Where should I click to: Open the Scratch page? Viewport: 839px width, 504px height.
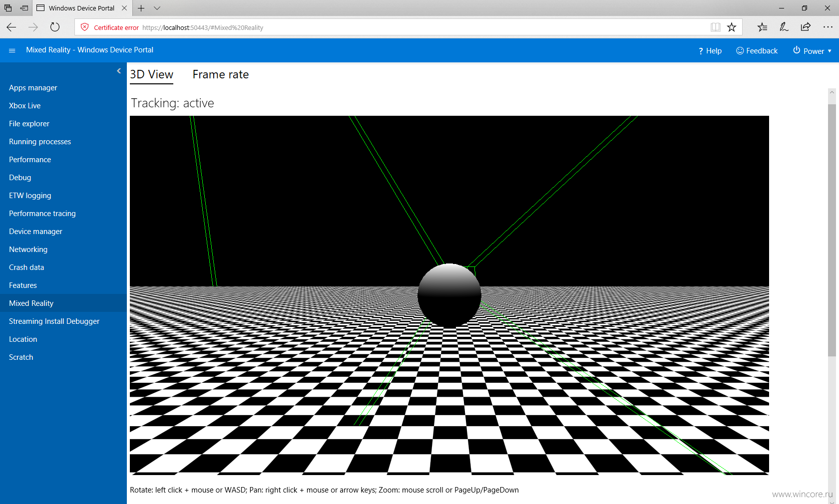tap(21, 357)
